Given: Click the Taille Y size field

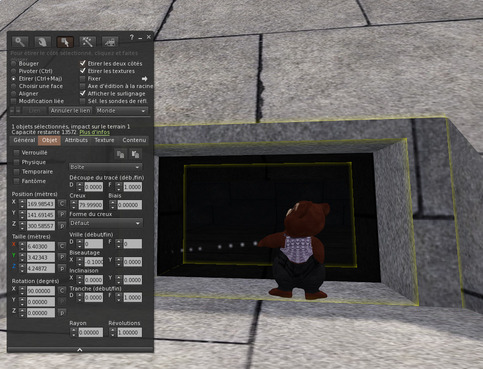Looking at the screenshot, I should (41, 257).
